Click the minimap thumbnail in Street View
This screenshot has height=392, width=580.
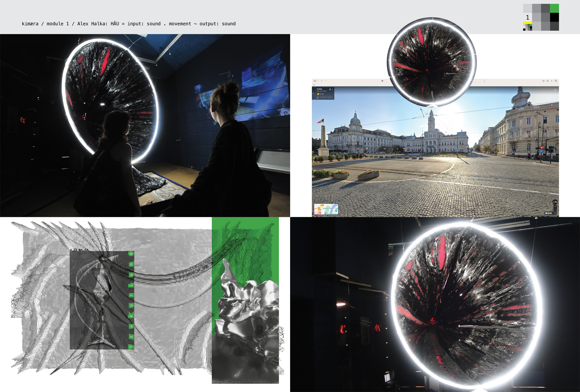tap(326, 209)
